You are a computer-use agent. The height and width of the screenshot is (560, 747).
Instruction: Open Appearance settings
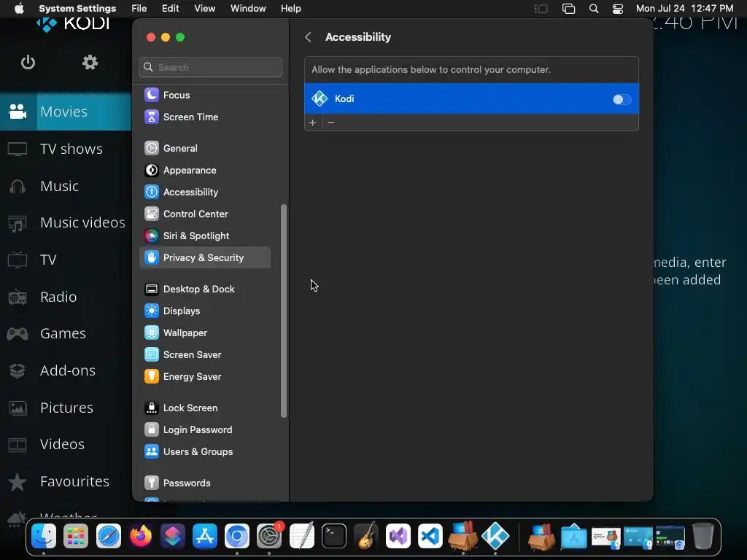(205, 170)
